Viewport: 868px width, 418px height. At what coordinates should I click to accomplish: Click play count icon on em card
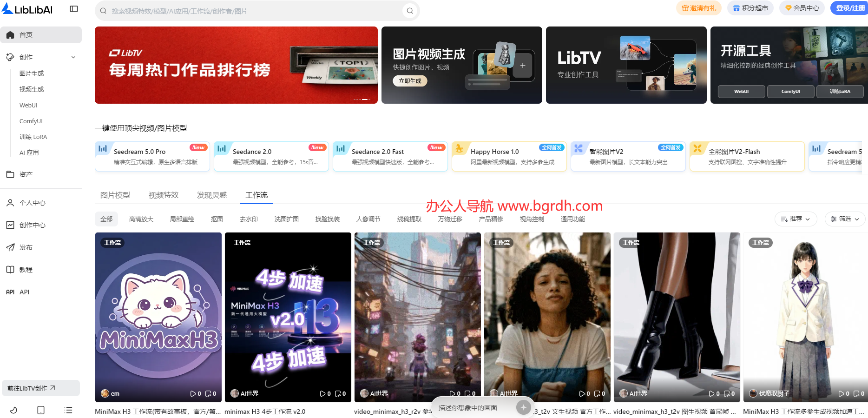(193, 394)
